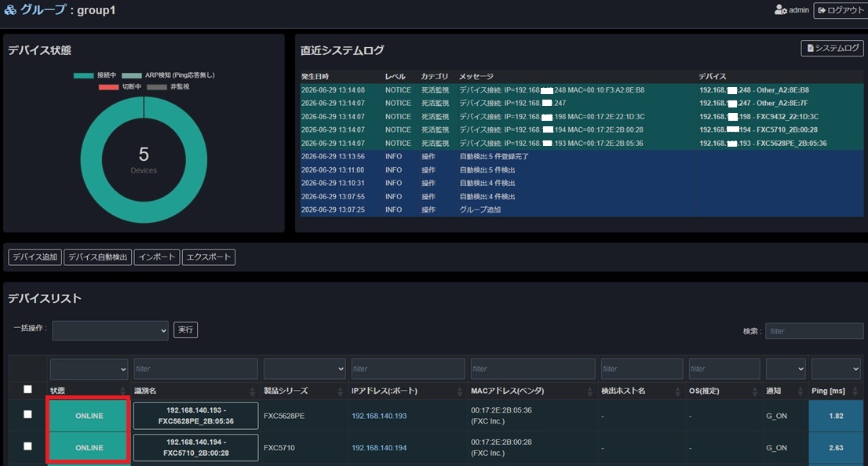Sort by OS(推定) column arrows
Viewport: 868px width, 466px height.
pos(754,391)
